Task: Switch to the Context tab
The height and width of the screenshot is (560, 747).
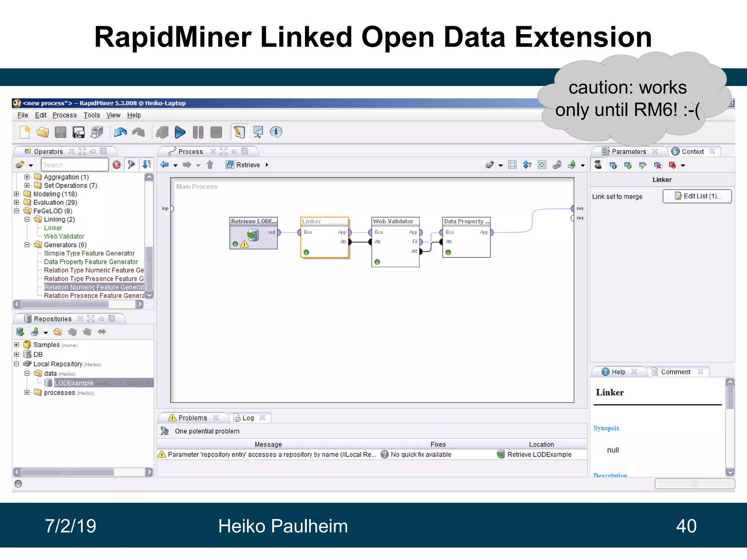Action: tap(693, 152)
